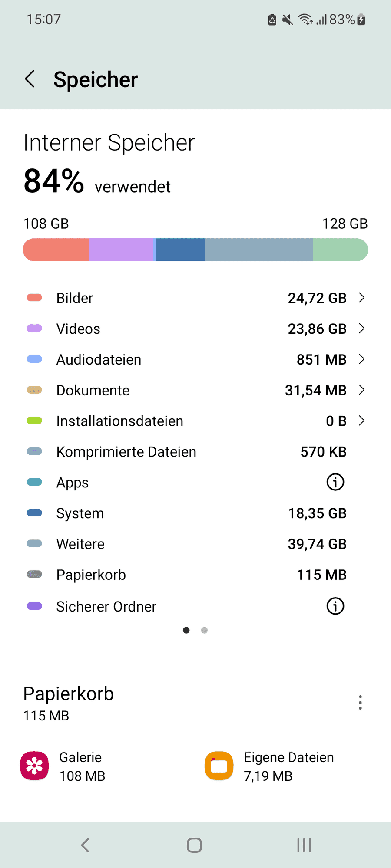Expand Videos storage details chevron

click(x=361, y=329)
